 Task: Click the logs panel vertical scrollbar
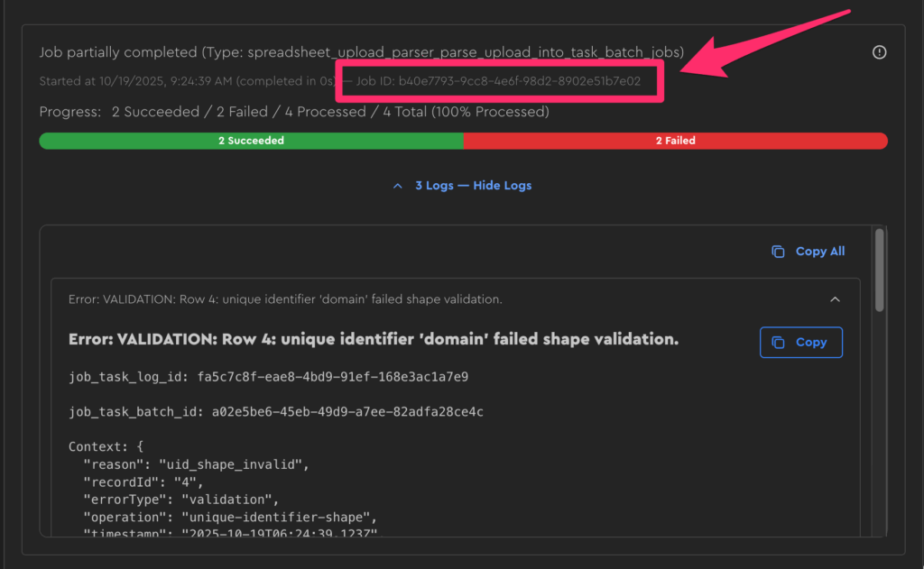879,271
